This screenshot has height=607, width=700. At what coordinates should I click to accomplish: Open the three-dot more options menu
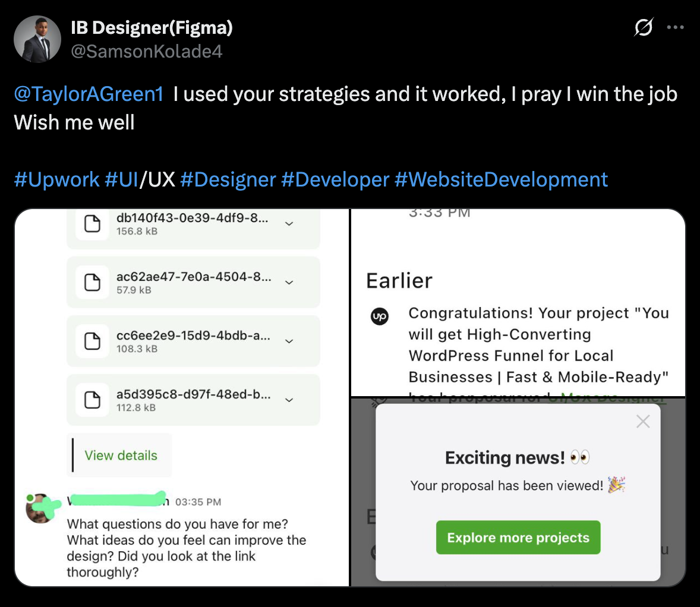tap(675, 27)
